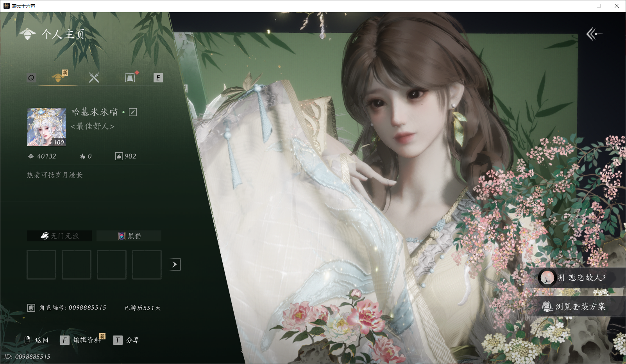Click the thumbs-up likes icon 902
The image size is (626, 364).
coord(119,156)
